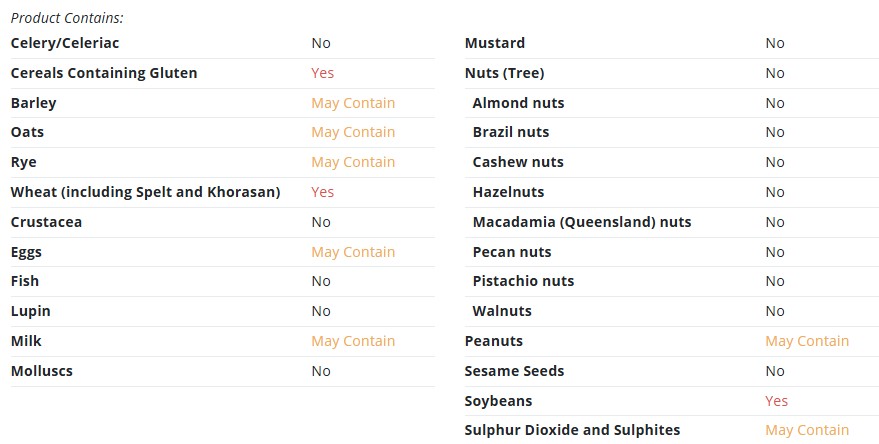This screenshot has height=444, width=879.
Task: Select the Sulphur Dioxide and Sulphites label
Action: pyautogui.click(x=572, y=430)
